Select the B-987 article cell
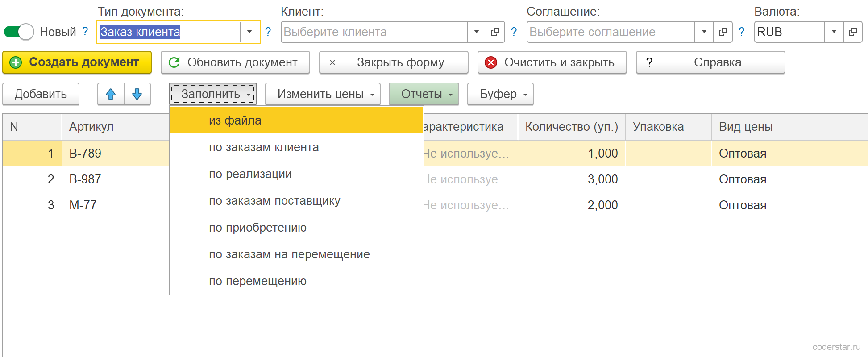This screenshot has height=357, width=868. (115, 179)
